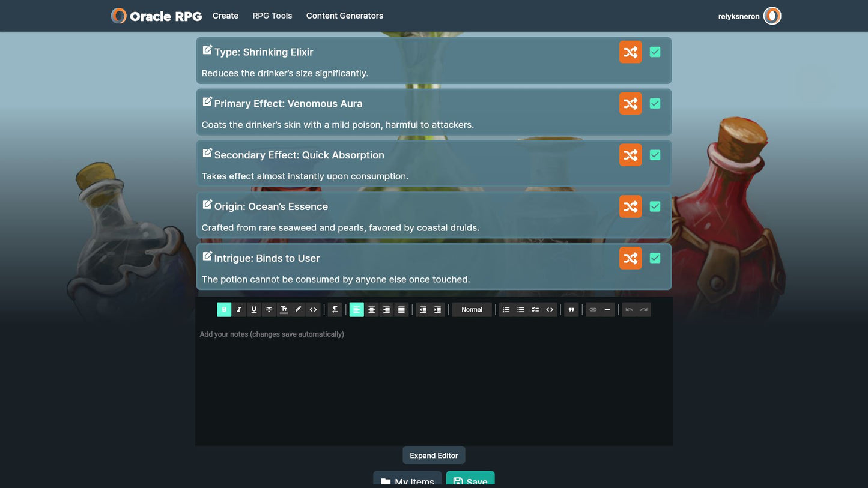Viewport: 868px width, 488px height.
Task: Click the edit icon beside Primary Effect
Action: [x=207, y=102]
